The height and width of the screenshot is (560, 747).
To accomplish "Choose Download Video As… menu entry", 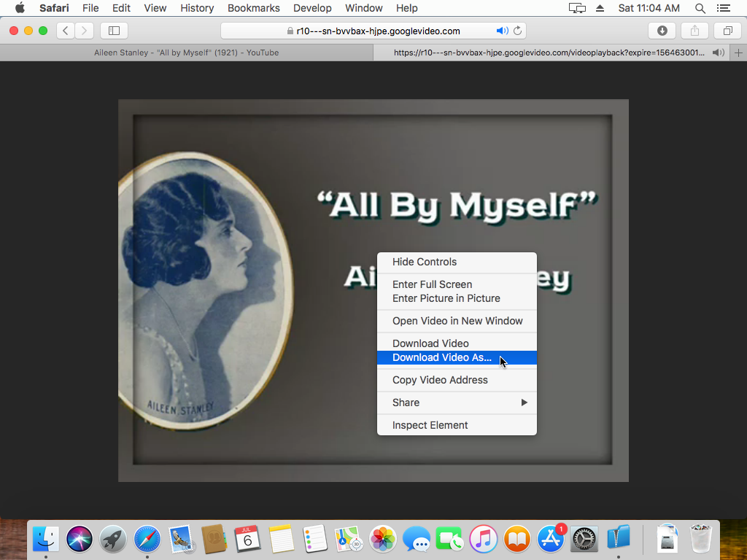I will [x=442, y=357].
